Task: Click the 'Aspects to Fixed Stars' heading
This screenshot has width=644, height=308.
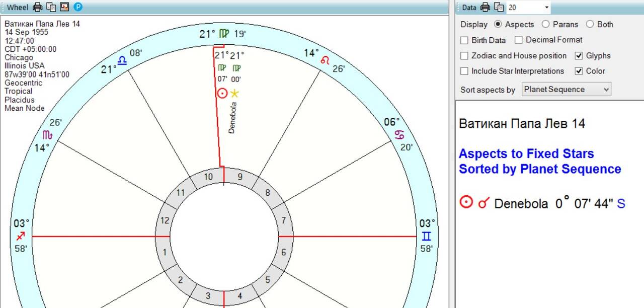Action: click(x=526, y=153)
